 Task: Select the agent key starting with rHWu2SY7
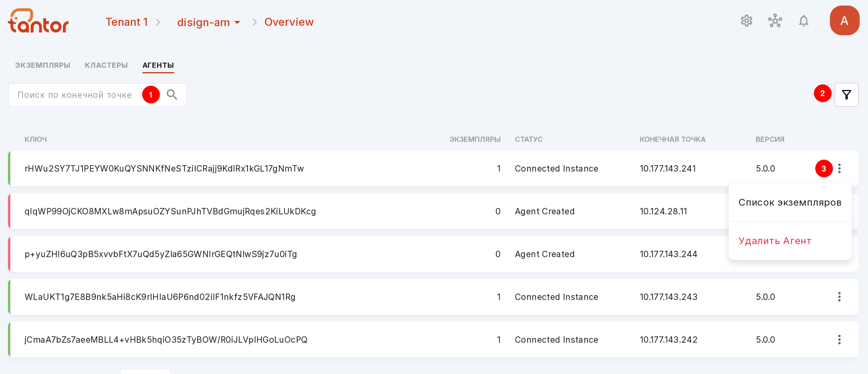(164, 168)
